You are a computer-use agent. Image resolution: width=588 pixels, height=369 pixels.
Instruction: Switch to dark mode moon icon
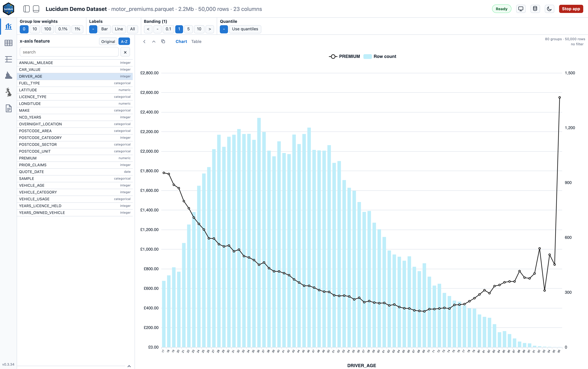(549, 9)
